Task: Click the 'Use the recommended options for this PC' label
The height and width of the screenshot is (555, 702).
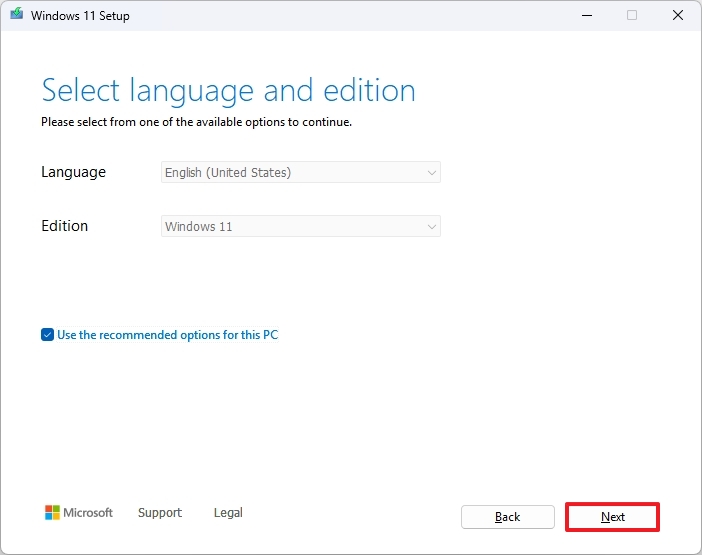Action: (x=167, y=335)
